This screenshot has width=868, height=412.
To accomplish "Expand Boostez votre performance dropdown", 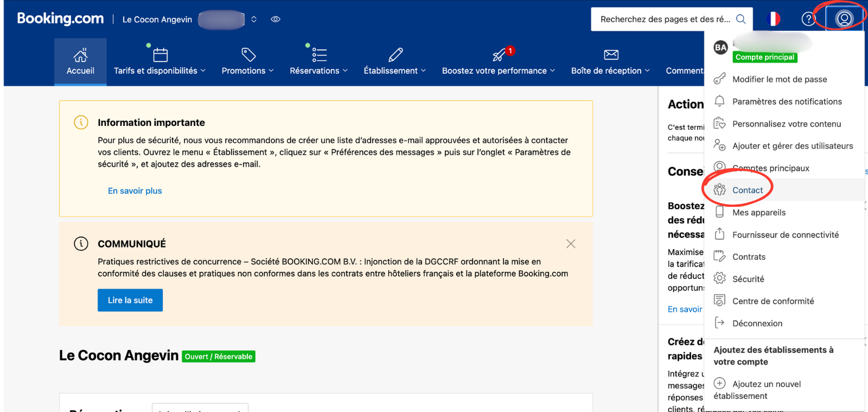I will click(553, 71).
